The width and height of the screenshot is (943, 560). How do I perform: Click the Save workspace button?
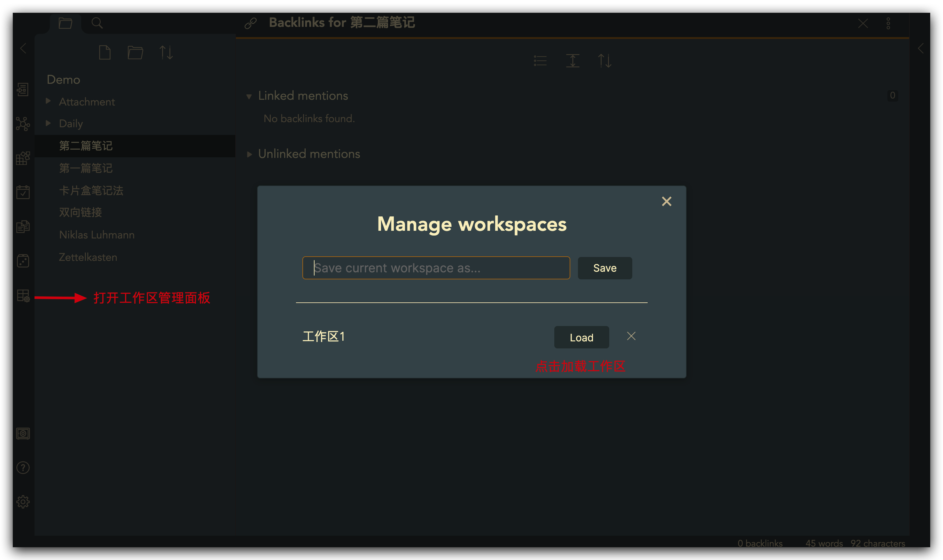pos(604,268)
